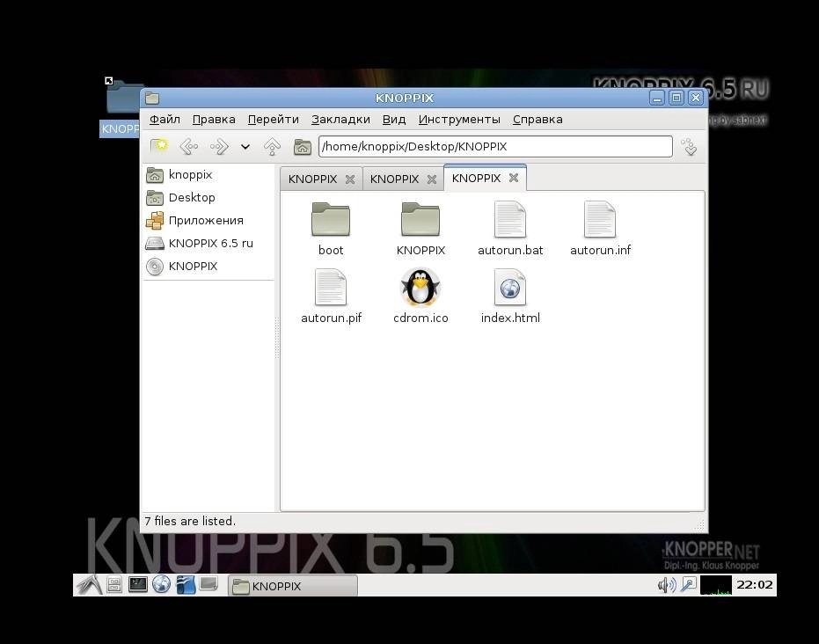Open the Правка menu

pyautogui.click(x=214, y=119)
